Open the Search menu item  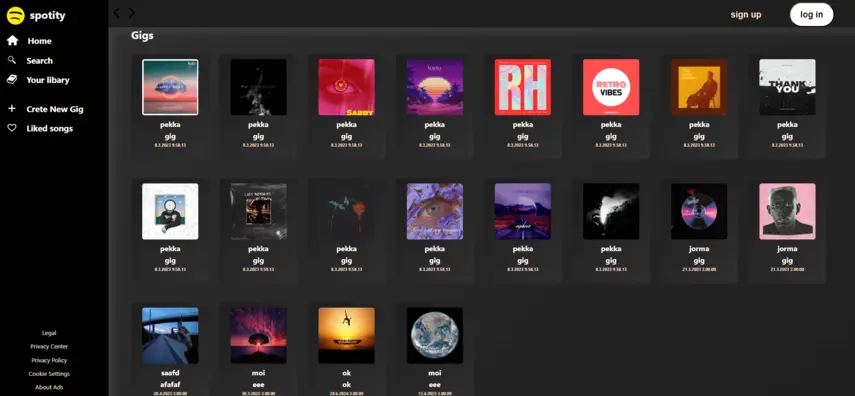tap(39, 61)
